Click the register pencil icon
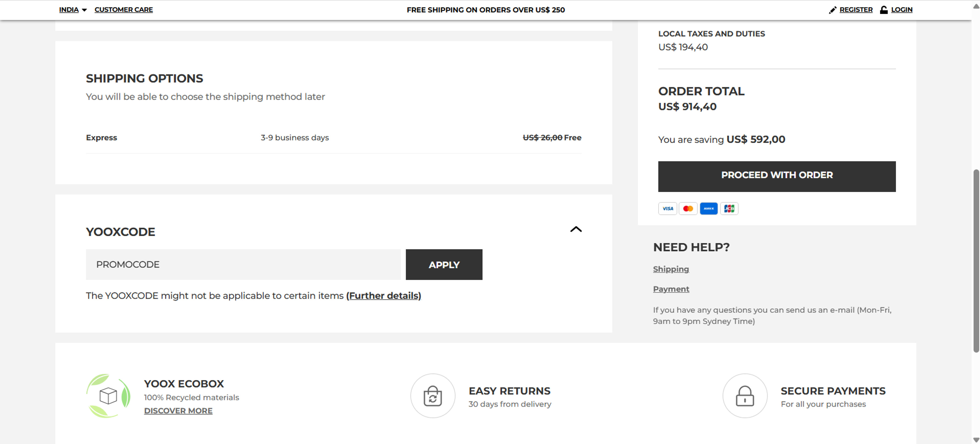This screenshot has height=444, width=980. pos(833,9)
